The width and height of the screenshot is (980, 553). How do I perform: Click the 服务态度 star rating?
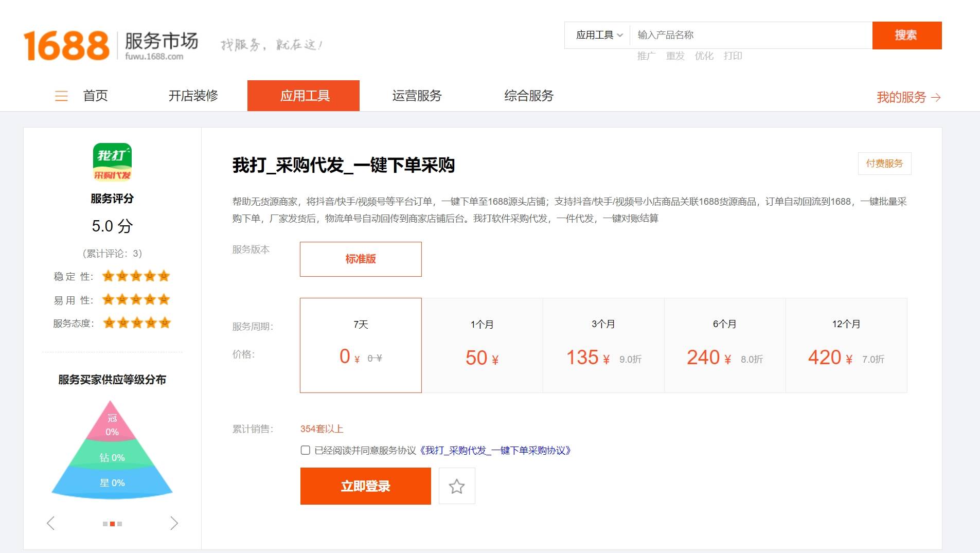pos(136,323)
